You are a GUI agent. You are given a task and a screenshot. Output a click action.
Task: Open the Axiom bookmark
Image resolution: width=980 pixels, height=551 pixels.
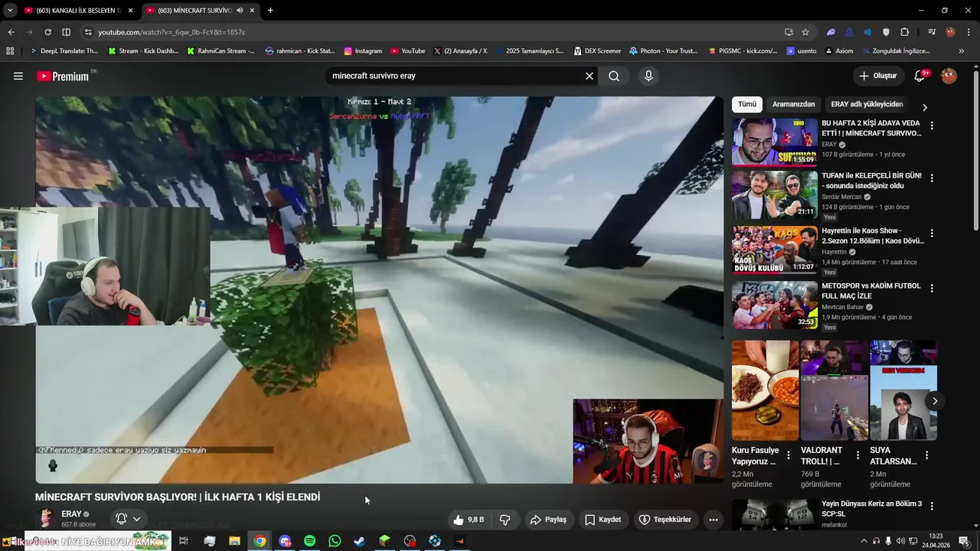[x=839, y=51]
